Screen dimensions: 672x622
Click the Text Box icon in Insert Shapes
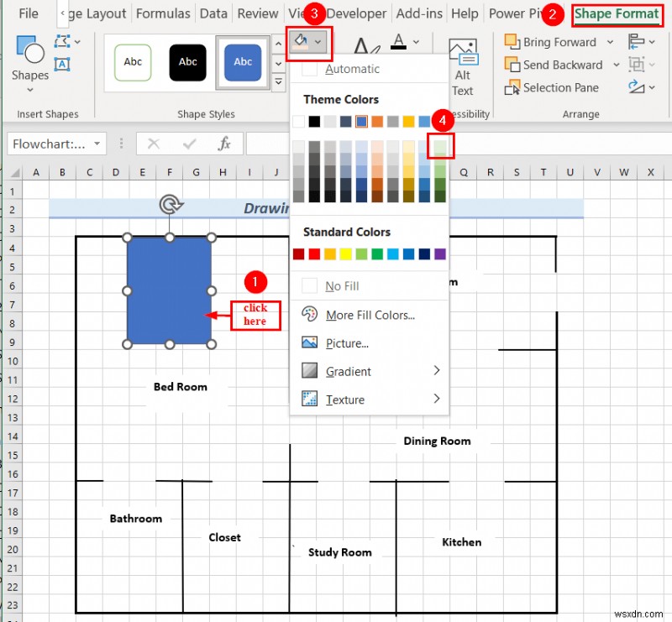(x=61, y=65)
